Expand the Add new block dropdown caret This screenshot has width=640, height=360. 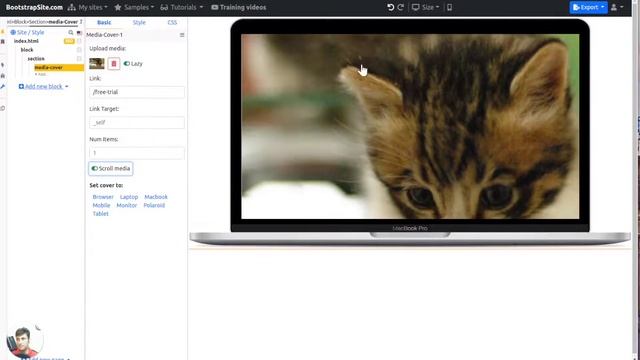tap(67, 87)
